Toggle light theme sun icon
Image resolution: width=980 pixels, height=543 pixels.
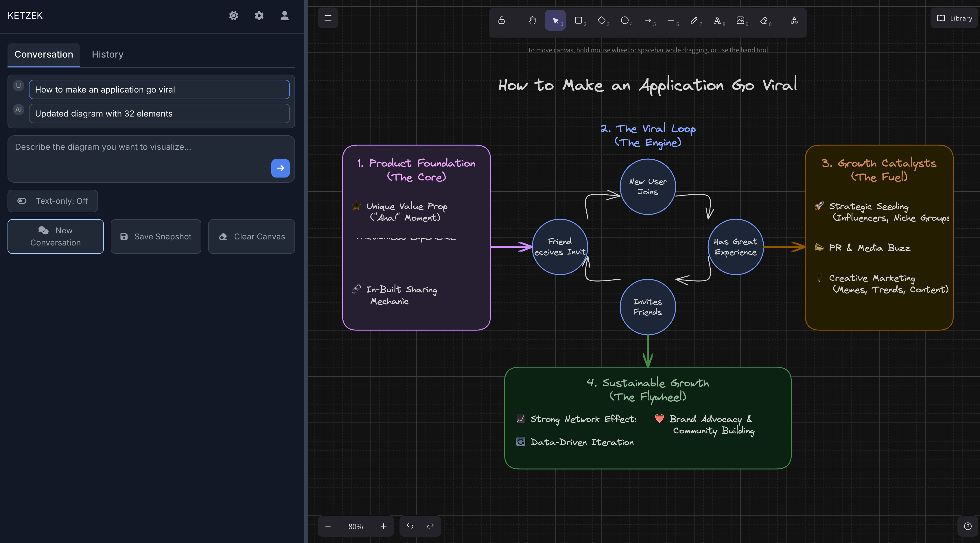pos(234,16)
